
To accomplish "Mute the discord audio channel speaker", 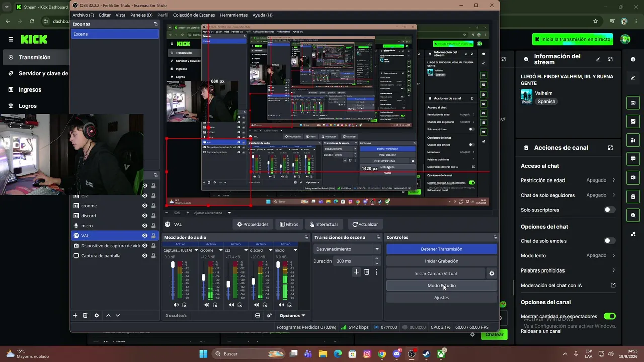I will (256, 305).
